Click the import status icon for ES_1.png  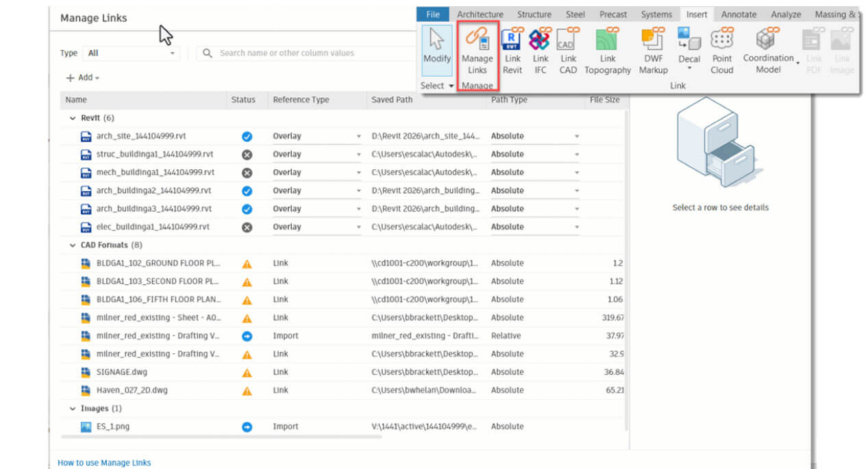pos(247,427)
